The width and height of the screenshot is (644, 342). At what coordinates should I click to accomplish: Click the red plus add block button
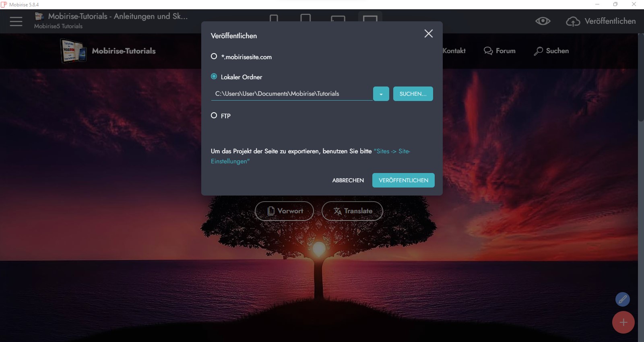pos(623,322)
